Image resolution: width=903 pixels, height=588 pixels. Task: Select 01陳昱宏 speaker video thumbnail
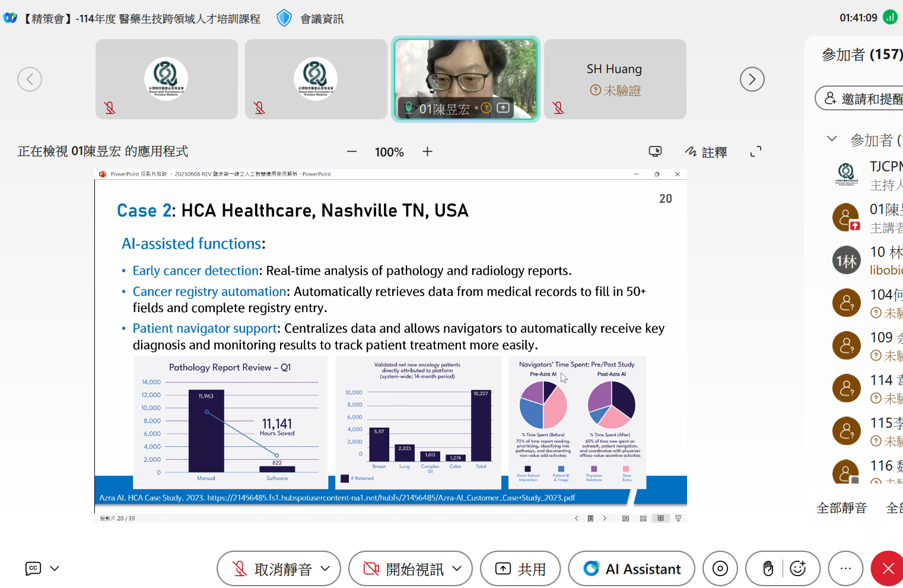(466, 80)
